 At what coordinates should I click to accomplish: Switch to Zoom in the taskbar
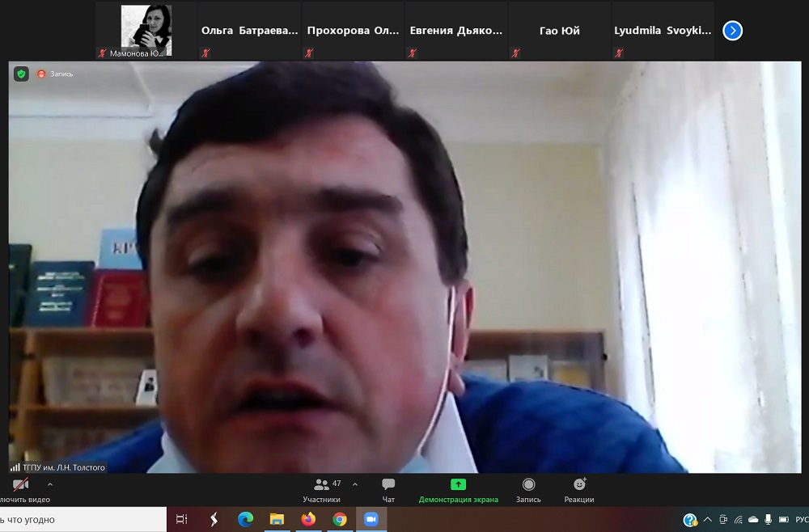pyautogui.click(x=371, y=519)
